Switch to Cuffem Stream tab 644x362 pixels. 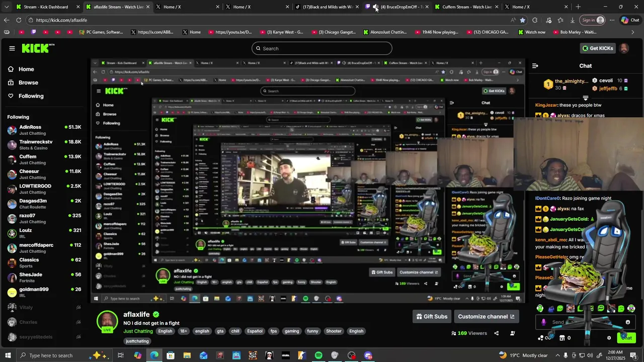coord(467,7)
